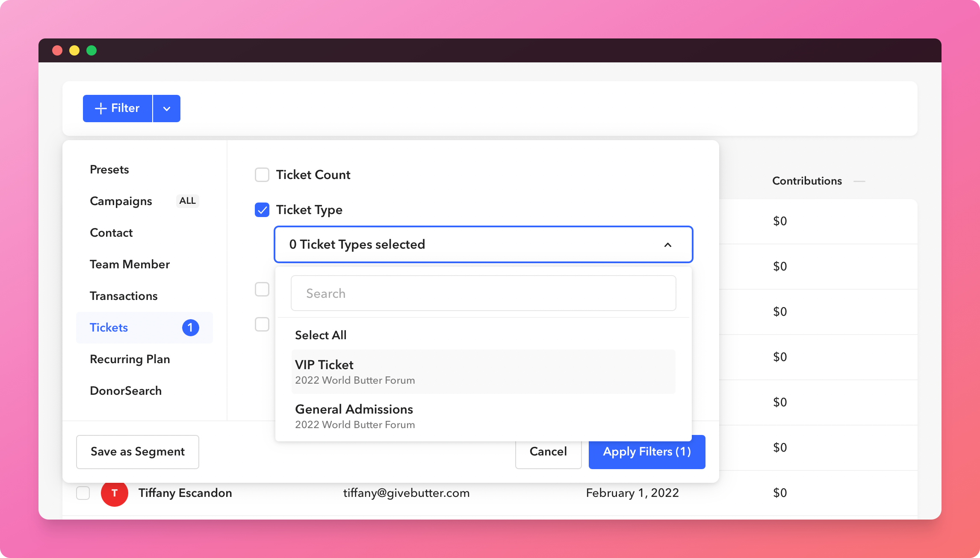Toggle the Ticket Count checkbox on
980x558 pixels.
pyautogui.click(x=262, y=175)
